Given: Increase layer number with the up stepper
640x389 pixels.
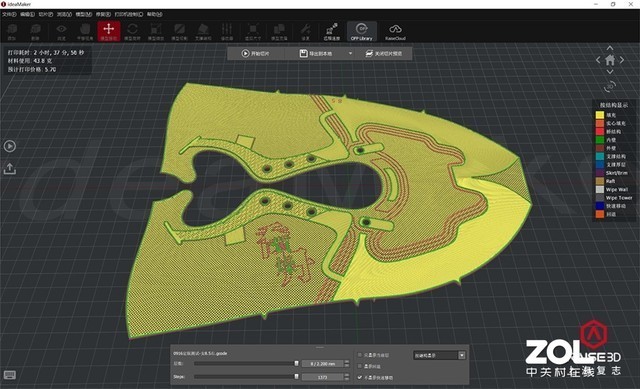Looking at the screenshot, I should pos(347,361).
